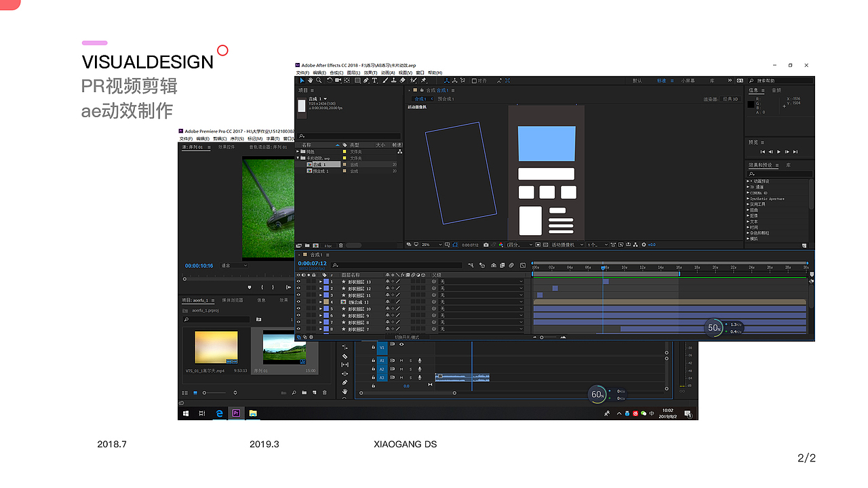Toggle visibility of the precomp layer 4
868x488 pixels.
click(x=298, y=302)
